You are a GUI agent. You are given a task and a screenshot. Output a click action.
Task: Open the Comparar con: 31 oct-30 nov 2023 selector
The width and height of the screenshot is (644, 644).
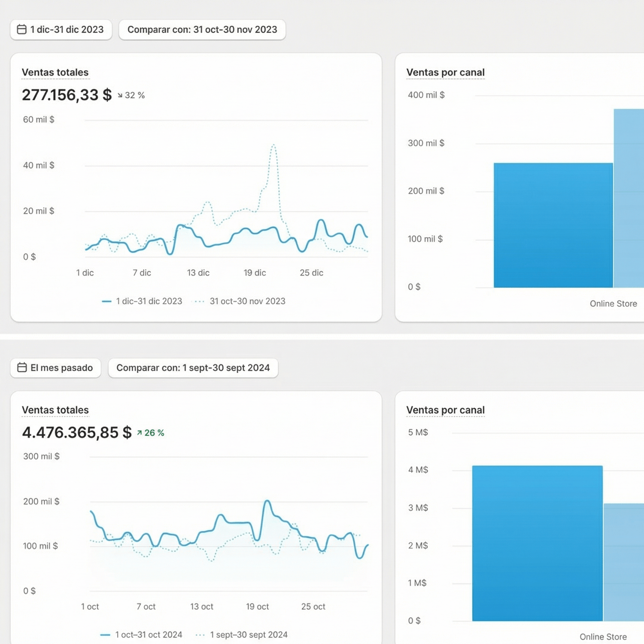tap(202, 30)
